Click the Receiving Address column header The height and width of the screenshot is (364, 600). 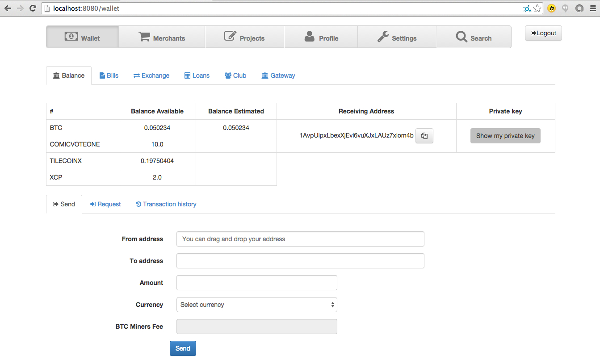(x=366, y=111)
